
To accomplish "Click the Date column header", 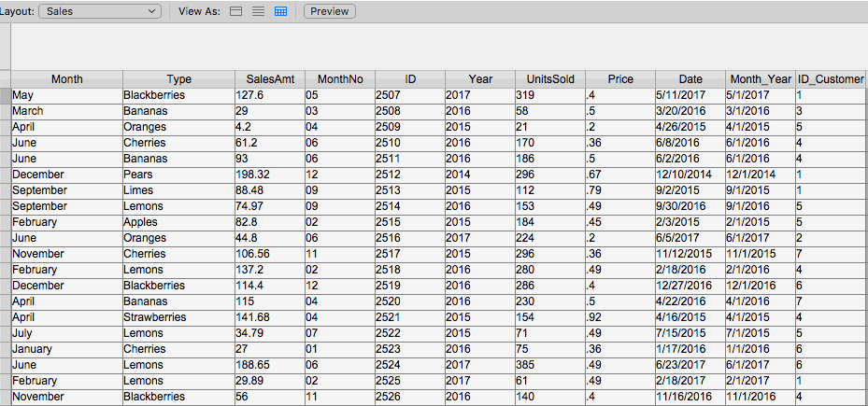I will tap(690, 79).
